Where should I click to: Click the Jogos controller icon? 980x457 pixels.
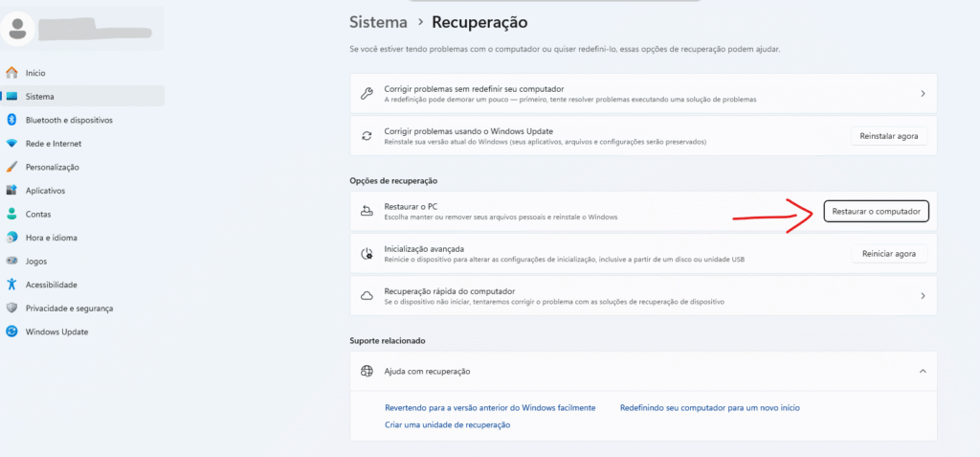[x=11, y=261]
